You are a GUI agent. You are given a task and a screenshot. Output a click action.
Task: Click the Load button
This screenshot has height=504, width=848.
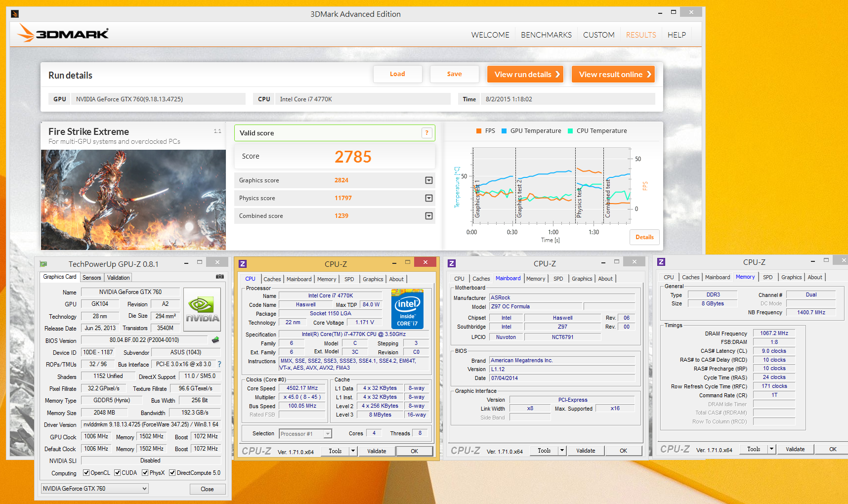tap(397, 74)
